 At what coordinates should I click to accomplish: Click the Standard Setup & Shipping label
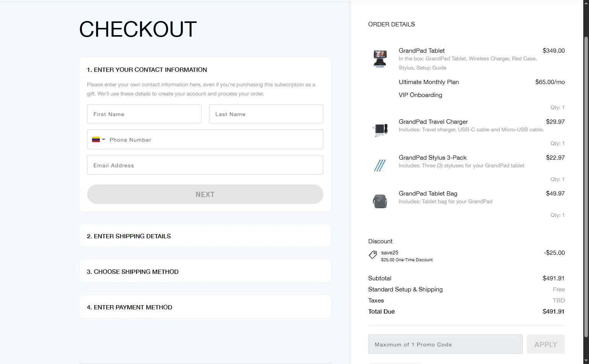(x=405, y=289)
